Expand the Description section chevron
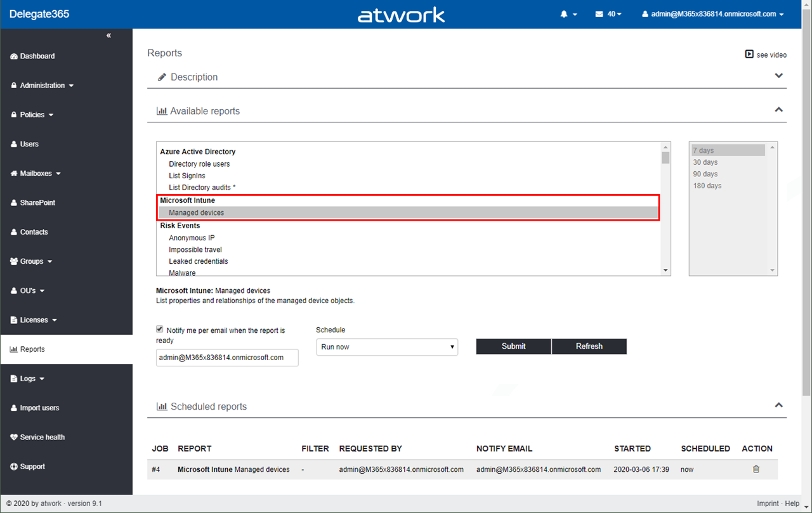The height and width of the screenshot is (513, 812). click(779, 76)
